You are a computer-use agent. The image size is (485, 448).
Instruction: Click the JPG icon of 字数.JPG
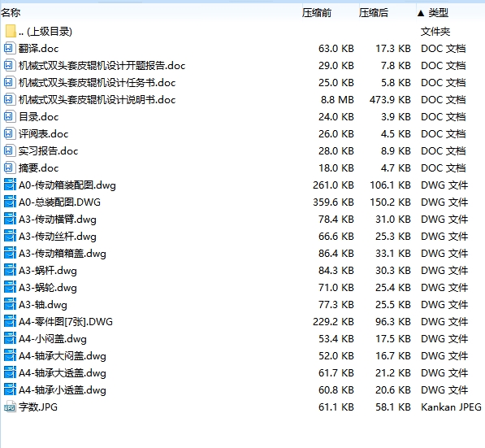tap(10, 407)
